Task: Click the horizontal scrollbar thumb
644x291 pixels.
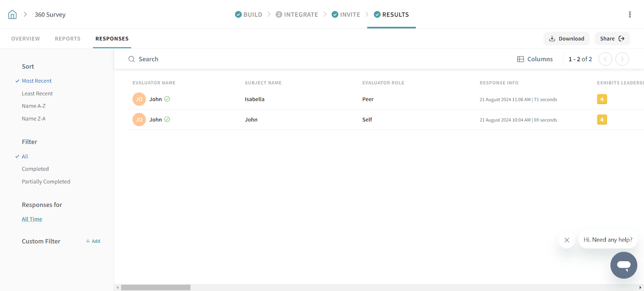Action: pyautogui.click(x=155, y=287)
